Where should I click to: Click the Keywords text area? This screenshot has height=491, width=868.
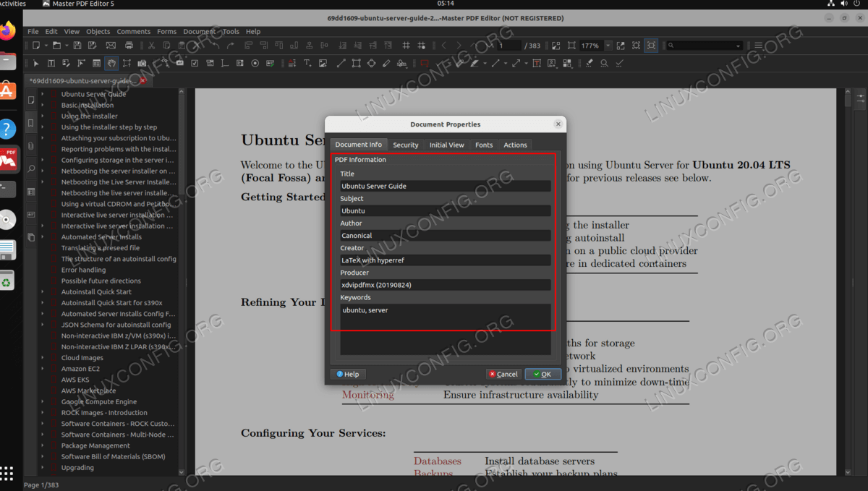(446, 329)
